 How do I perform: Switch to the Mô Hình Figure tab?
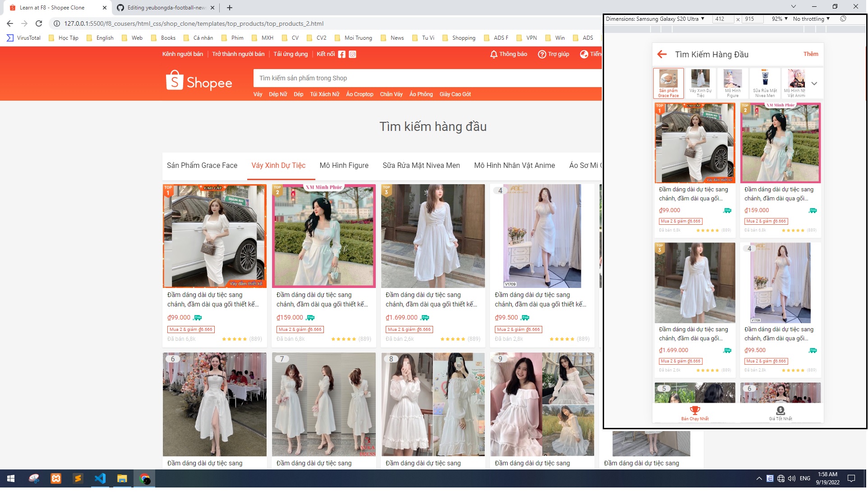[x=344, y=165]
